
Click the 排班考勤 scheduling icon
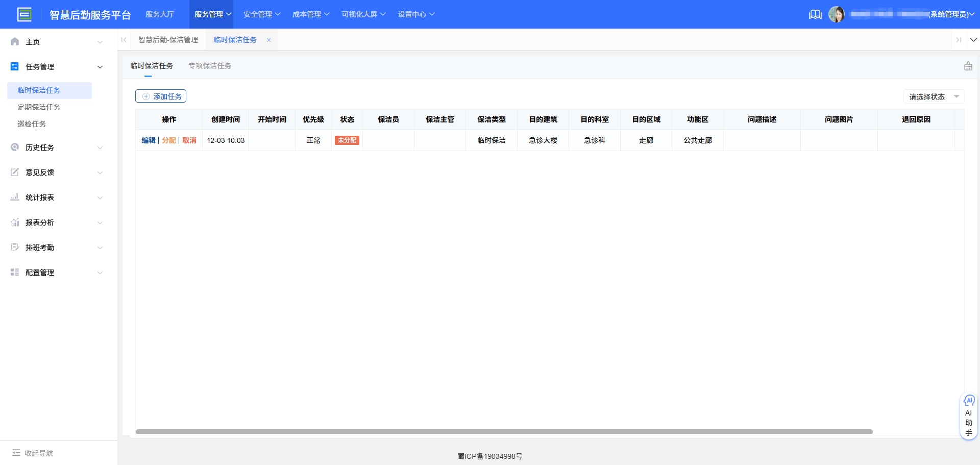tap(14, 247)
